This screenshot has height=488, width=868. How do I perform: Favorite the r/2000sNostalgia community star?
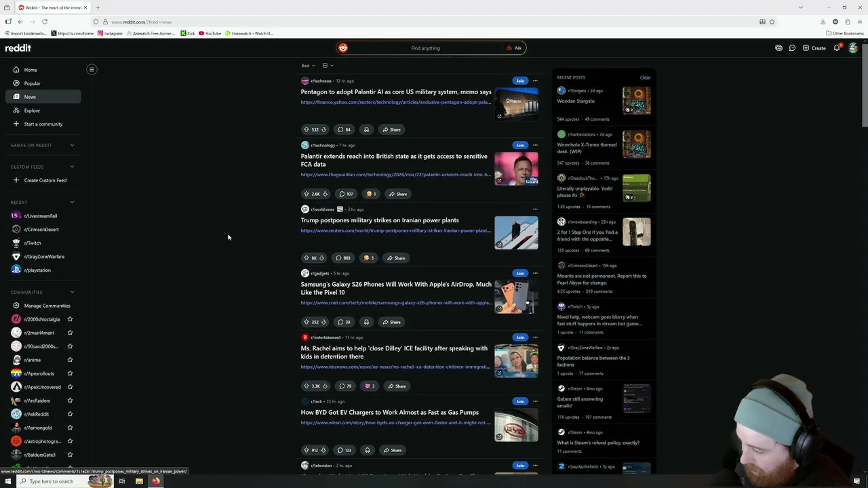pyautogui.click(x=70, y=319)
